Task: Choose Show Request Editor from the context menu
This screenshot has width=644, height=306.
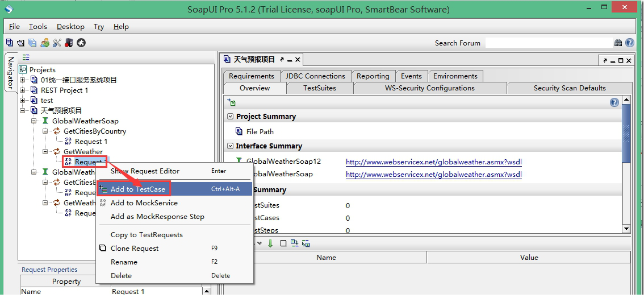Action: tap(174, 171)
